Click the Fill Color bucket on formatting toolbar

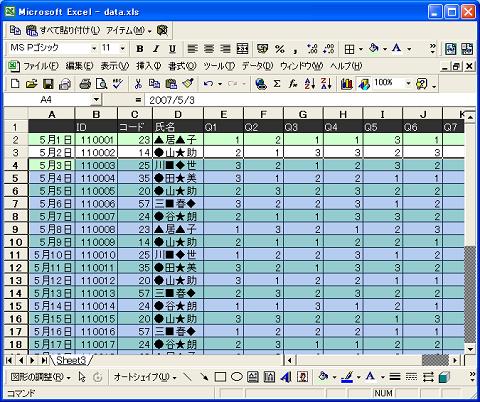[x=374, y=49]
